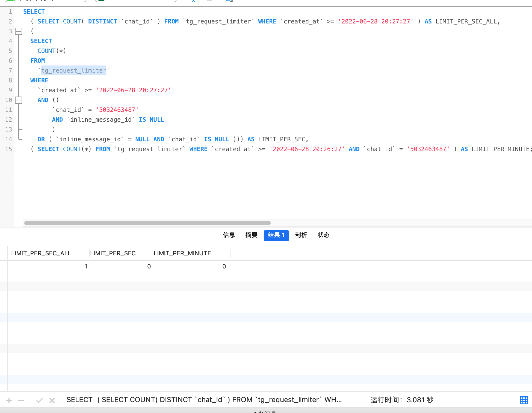Viewport: 532px width, 413px height.
Task: Click the editor horizontal scrollbar thumb
Action: pos(147,223)
